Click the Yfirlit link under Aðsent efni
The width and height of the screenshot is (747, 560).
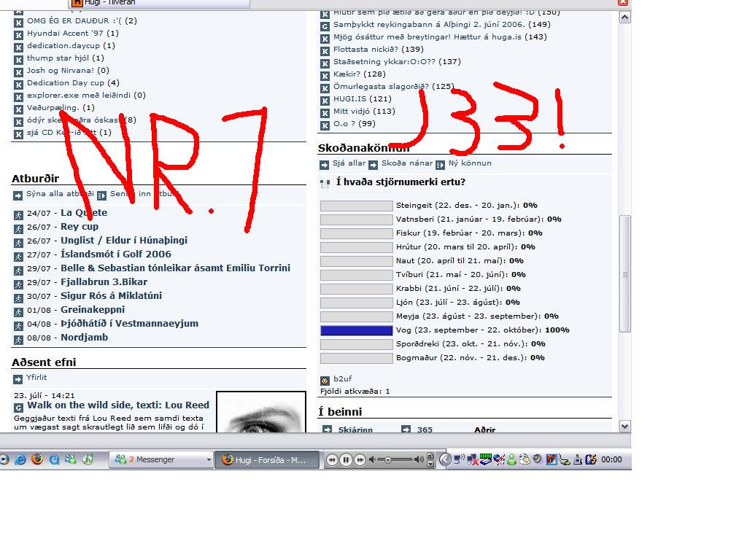pyautogui.click(x=36, y=377)
